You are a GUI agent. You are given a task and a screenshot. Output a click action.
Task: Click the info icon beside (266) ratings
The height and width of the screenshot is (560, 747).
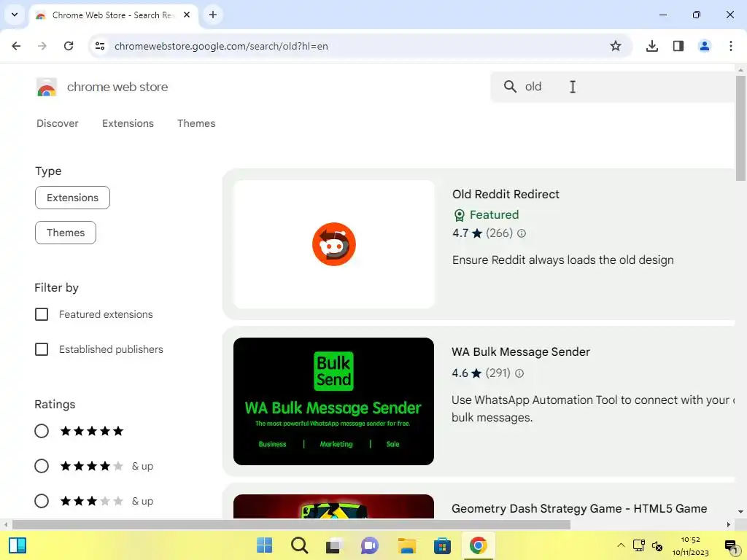click(522, 233)
